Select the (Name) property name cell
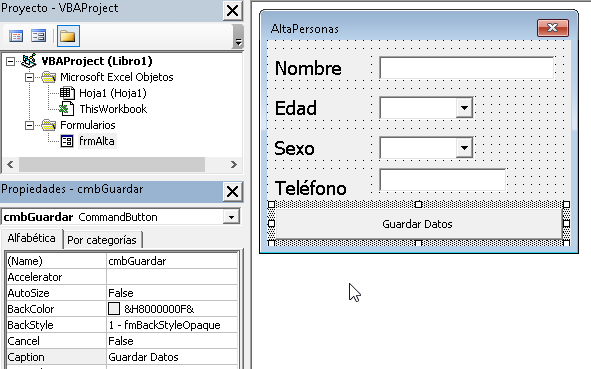This screenshot has height=369, width=591. click(x=56, y=261)
